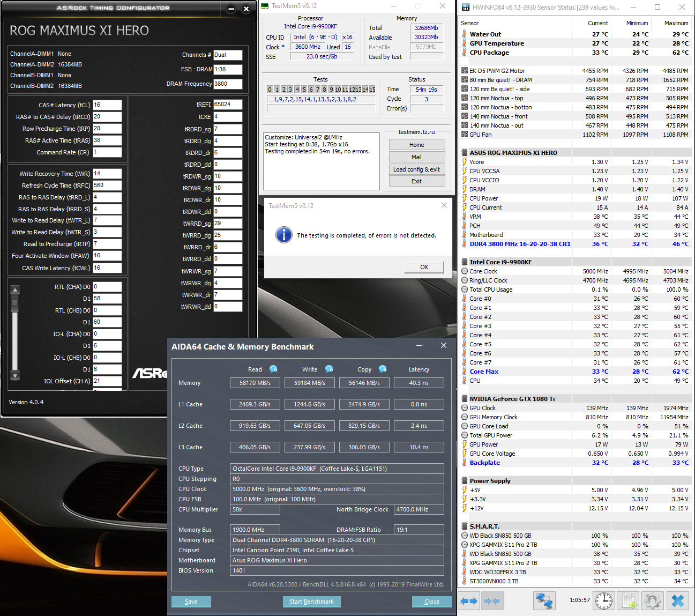This screenshot has width=695, height=616.
Task: Click HWiNFO64 title bar app icon
Action: pyautogui.click(x=465, y=8)
